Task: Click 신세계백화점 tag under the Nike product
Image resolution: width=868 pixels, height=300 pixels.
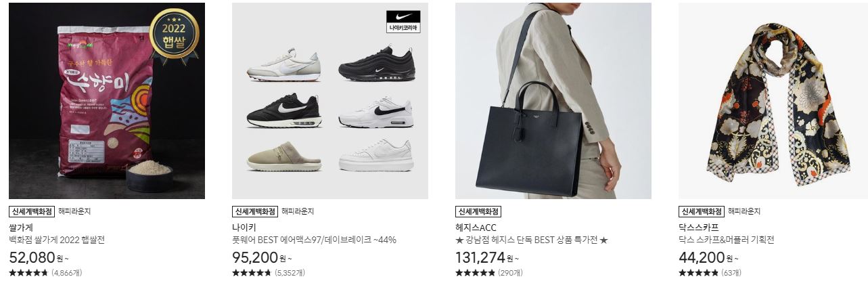Action: pos(255,211)
